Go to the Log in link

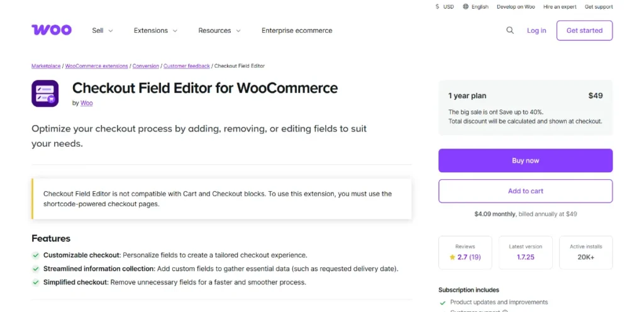coord(536,30)
